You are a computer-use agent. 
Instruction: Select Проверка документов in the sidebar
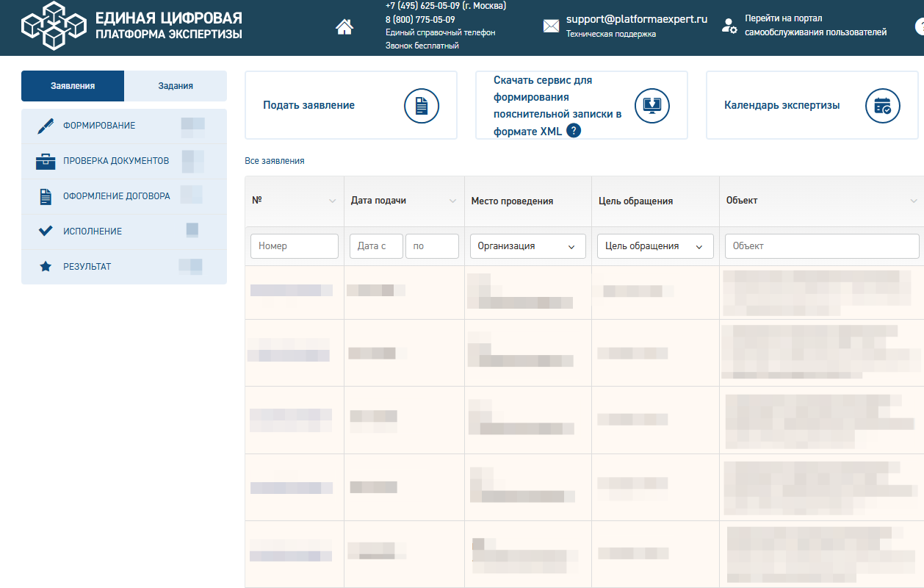[x=115, y=161]
